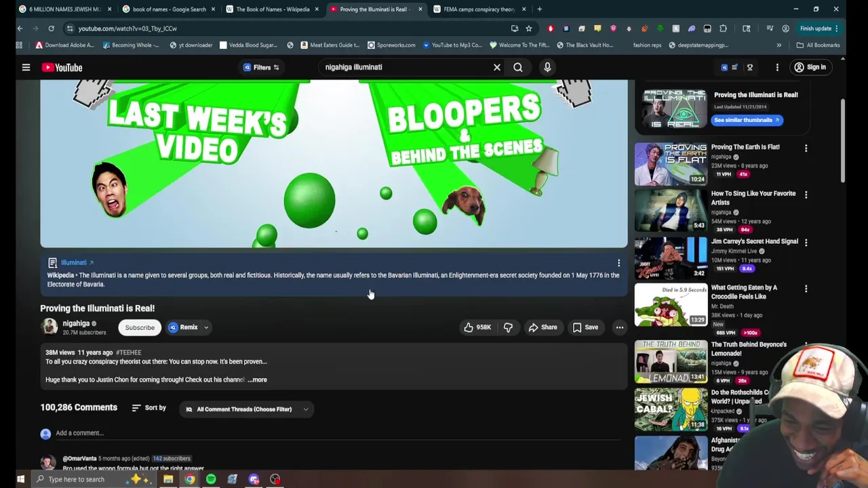Click the Sign in button

point(810,67)
